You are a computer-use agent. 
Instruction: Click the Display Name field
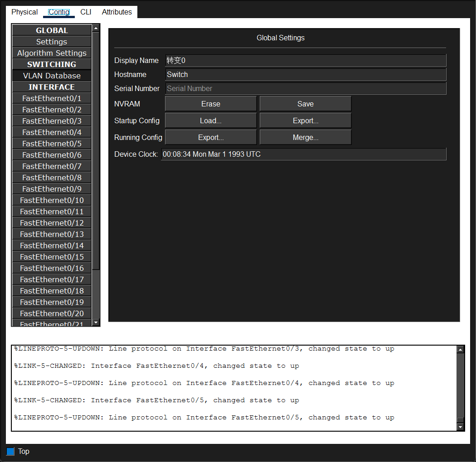(x=306, y=60)
